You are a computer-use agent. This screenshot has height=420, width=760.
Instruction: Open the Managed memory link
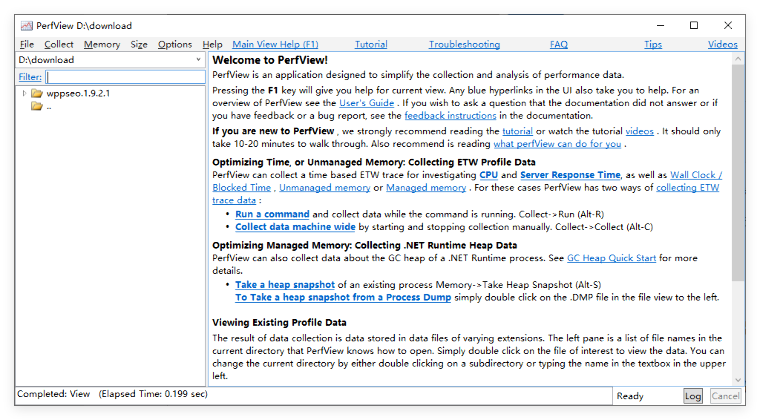(x=426, y=187)
